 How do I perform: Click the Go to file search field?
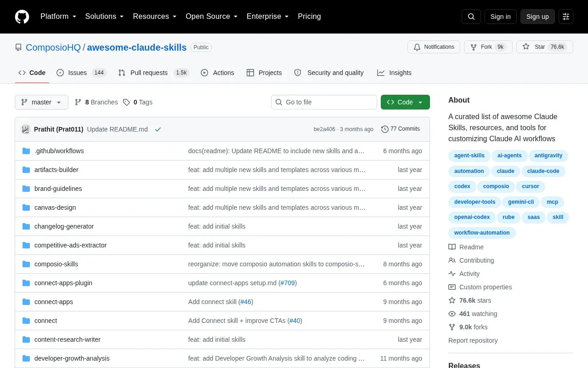click(324, 102)
